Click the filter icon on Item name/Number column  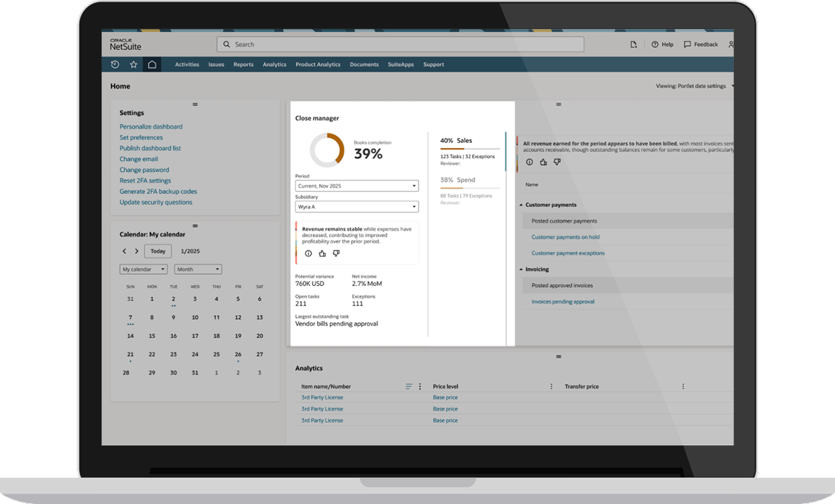pos(409,387)
